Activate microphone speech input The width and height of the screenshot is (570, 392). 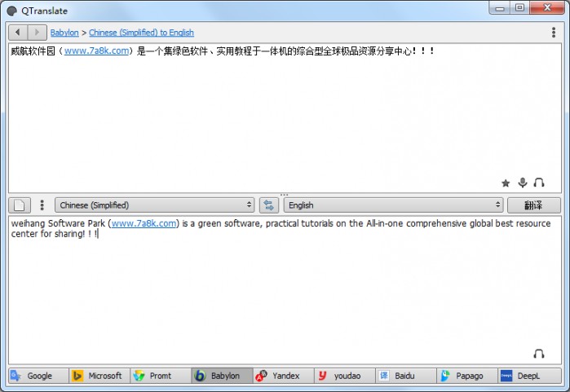tap(523, 183)
